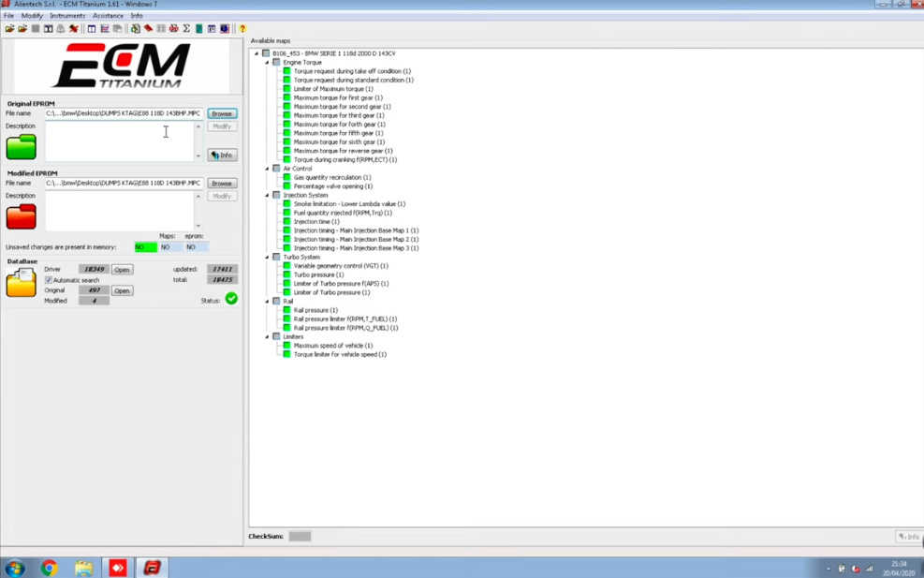Viewport: 924px width, 578px height.
Task: Click the red eraser-shaped toolbar icon
Action: [x=148, y=28]
